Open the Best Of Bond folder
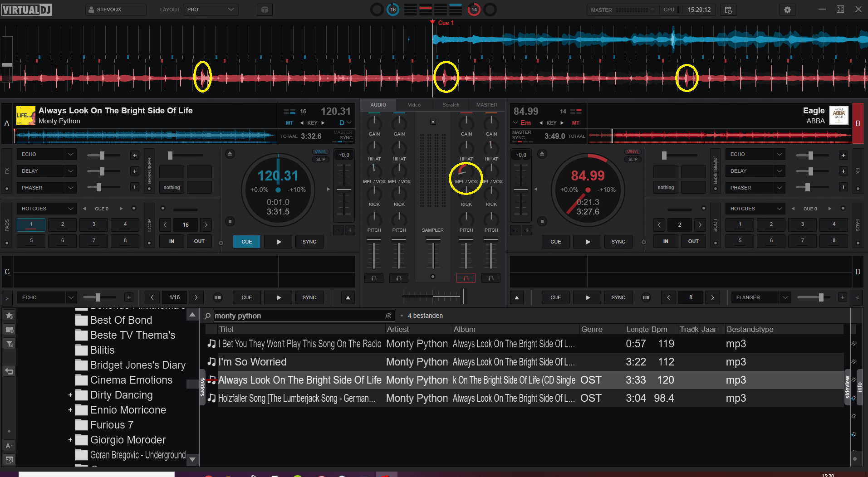 pos(121,320)
